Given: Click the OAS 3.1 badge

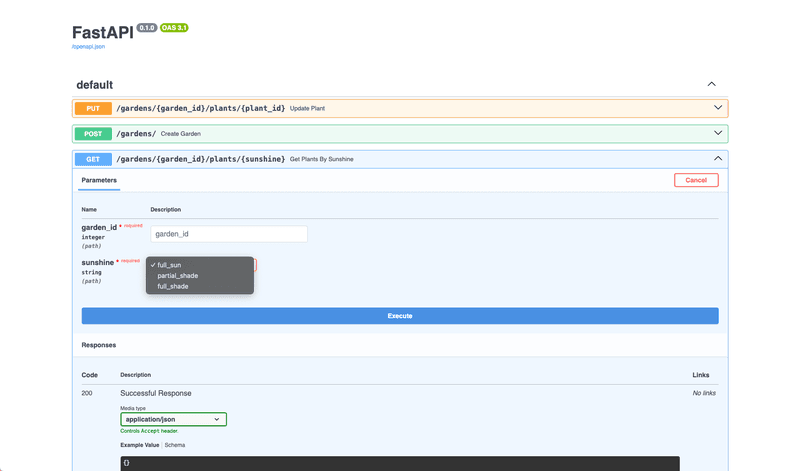Looking at the screenshot, I should tap(174, 28).
